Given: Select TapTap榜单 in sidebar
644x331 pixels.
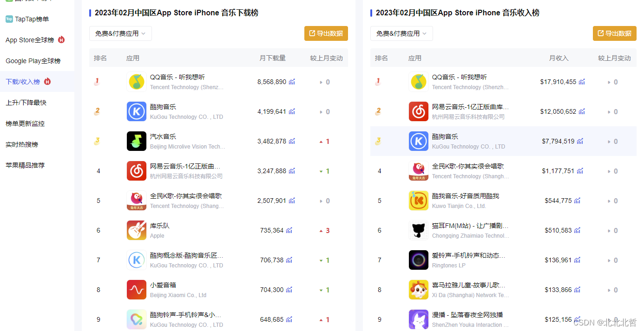Looking at the screenshot, I should (x=32, y=19).
